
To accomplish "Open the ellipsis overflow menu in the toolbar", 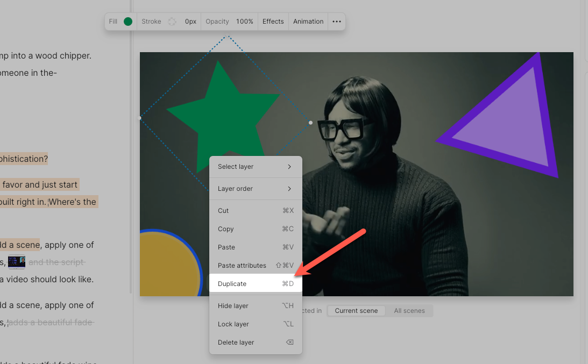I will [337, 21].
